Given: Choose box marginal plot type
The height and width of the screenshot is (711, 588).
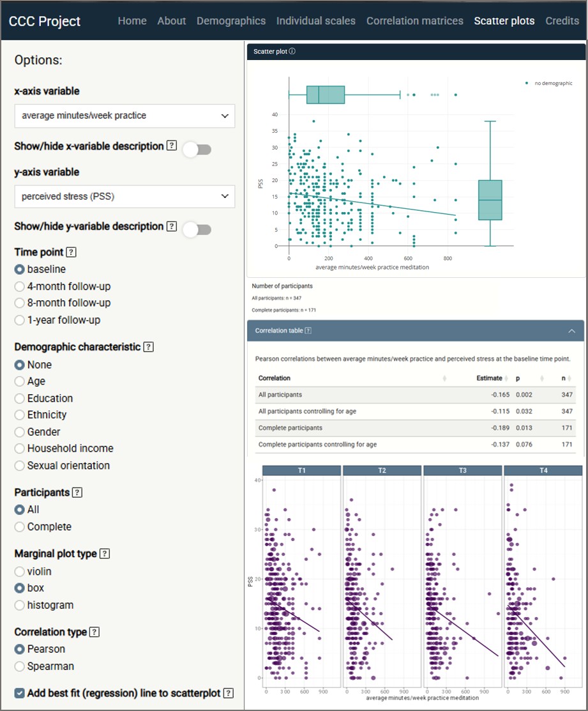Looking at the screenshot, I should [20, 588].
